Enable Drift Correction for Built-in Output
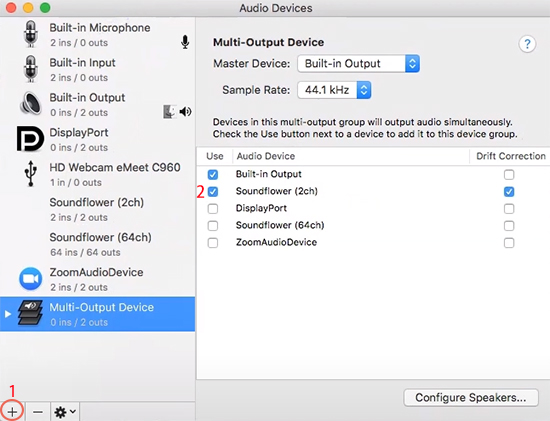This screenshot has width=550, height=421. (509, 174)
